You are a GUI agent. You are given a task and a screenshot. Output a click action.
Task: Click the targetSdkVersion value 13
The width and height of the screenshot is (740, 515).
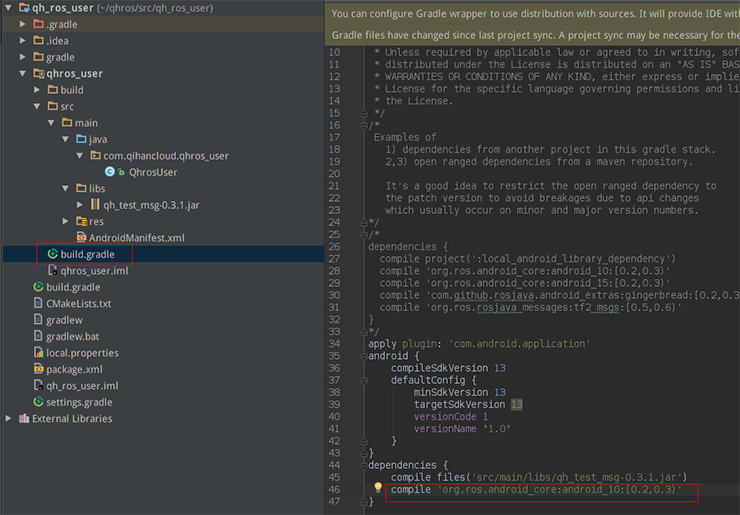click(x=517, y=405)
